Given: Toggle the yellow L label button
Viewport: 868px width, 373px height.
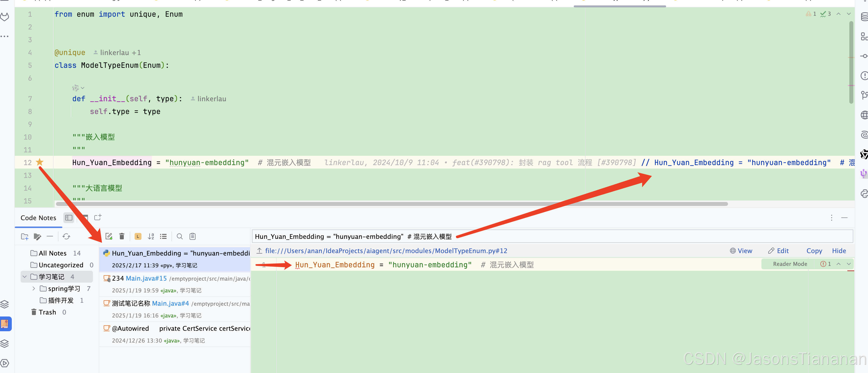Looking at the screenshot, I should click(x=138, y=236).
